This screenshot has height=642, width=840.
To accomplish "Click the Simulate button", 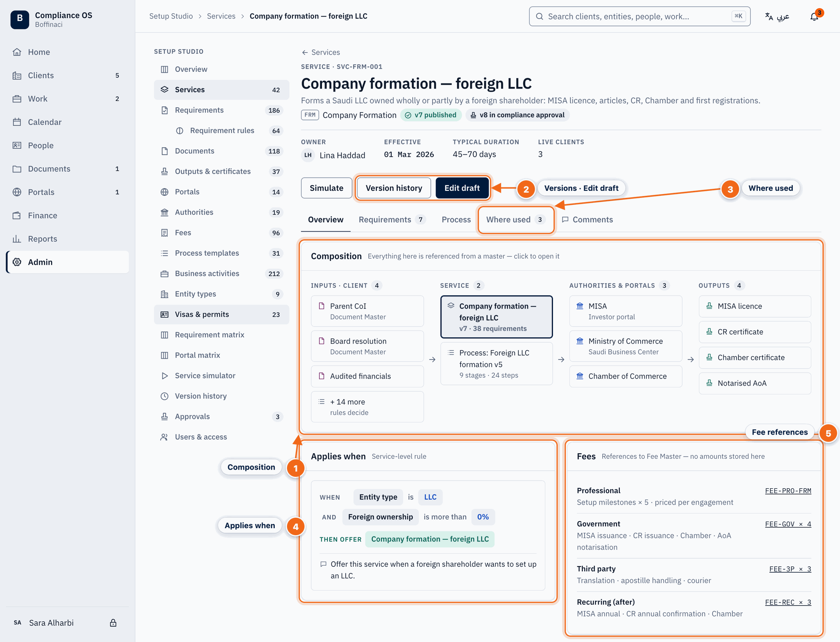I will [327, 188].
